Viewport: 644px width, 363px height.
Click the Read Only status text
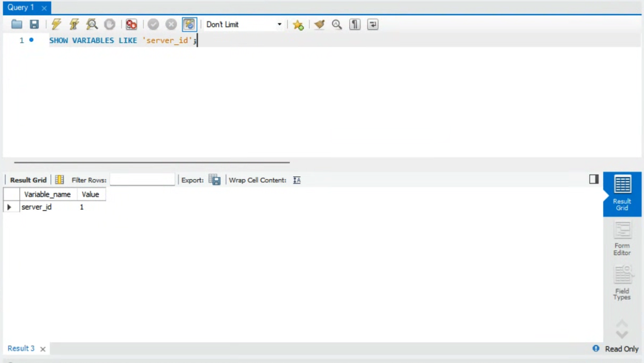tap(622, 349)
